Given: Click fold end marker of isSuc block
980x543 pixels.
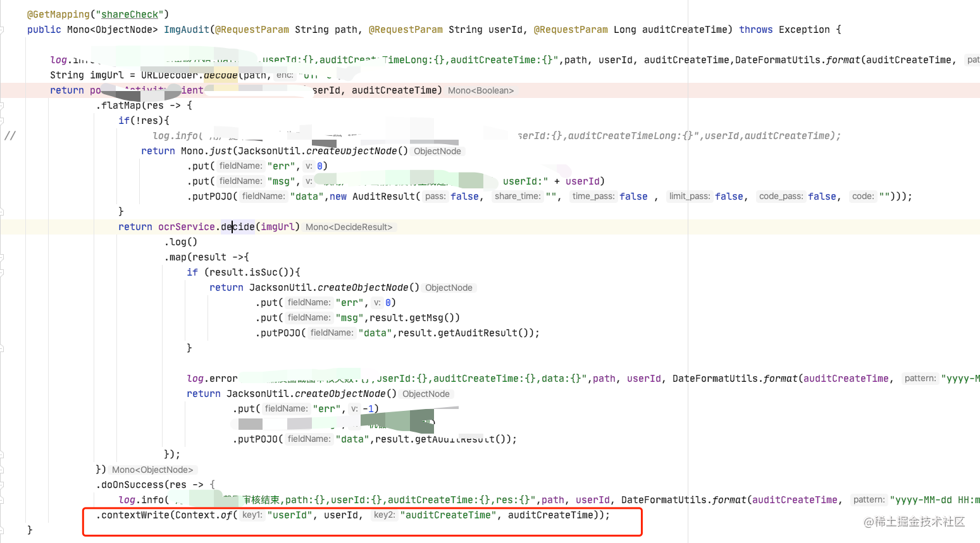Looking at the screenshot, I should (x=2, y=348).
